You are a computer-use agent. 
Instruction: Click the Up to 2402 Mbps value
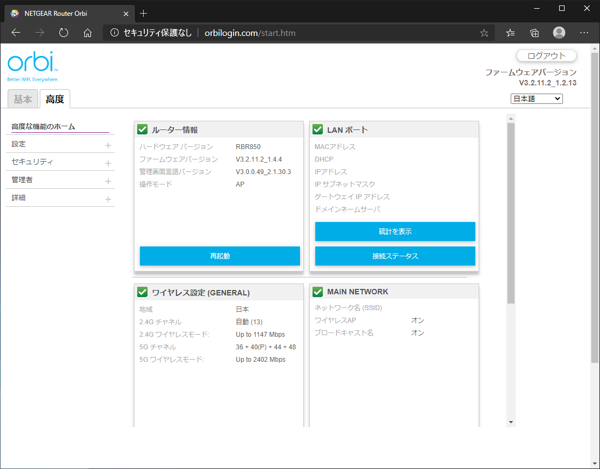(x=261, y=360)
